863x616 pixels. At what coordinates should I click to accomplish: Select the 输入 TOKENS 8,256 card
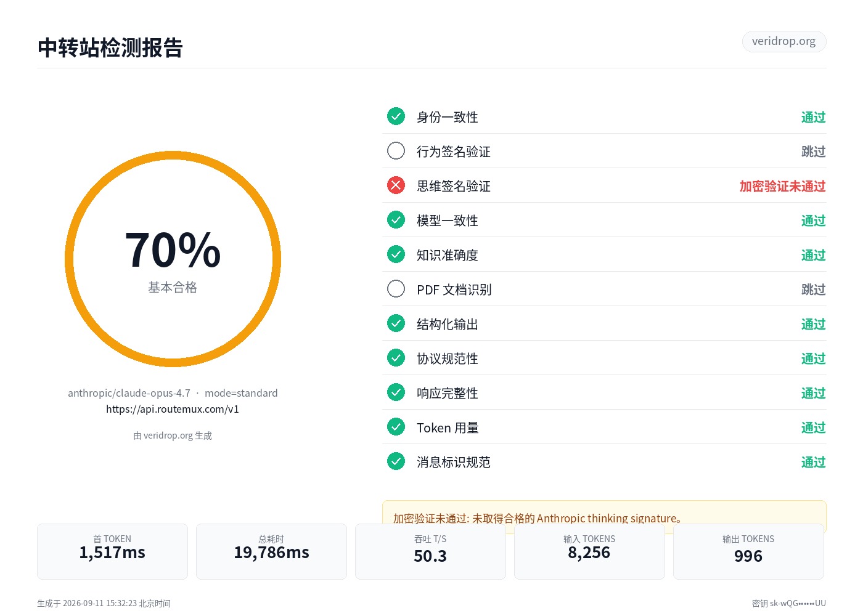click(x=589, y=551)
